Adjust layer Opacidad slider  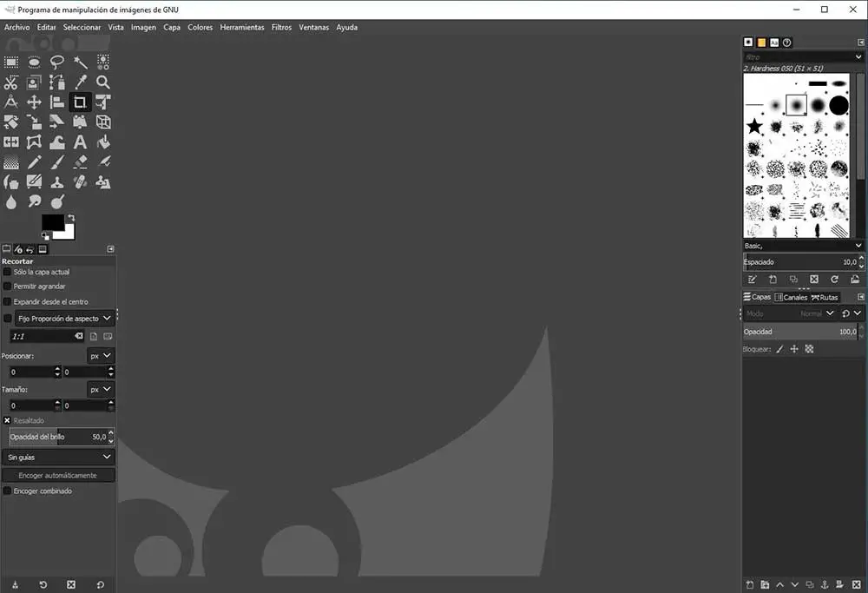coord(800,332)
